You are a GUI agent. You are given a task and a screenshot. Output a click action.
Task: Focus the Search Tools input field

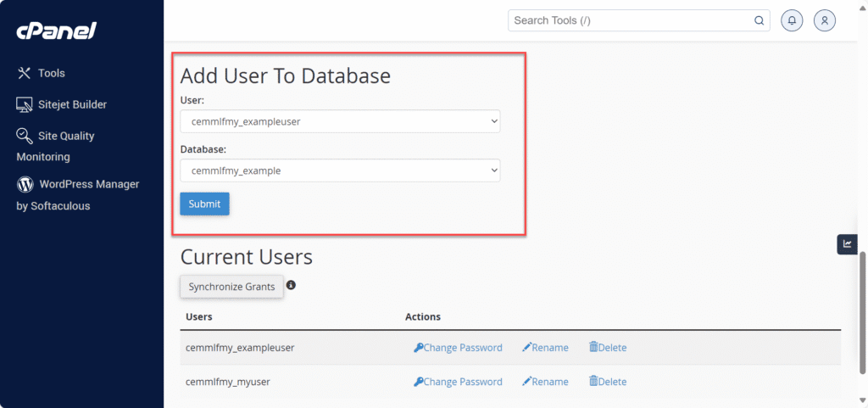[x=632, y=20]
